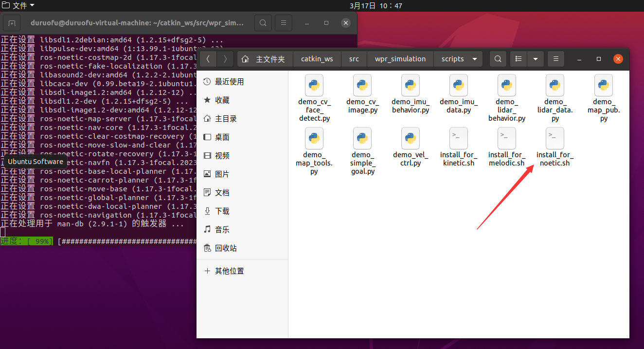Viewport: 644px width, 349px height.
Task: Open the terminal hamburger menu
Action: (284, 23)
